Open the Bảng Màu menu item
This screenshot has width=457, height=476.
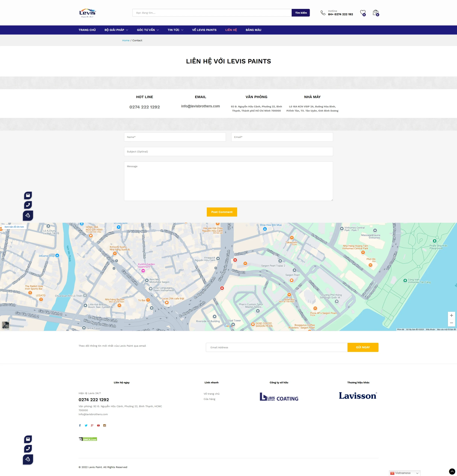(x=253, y=30)
